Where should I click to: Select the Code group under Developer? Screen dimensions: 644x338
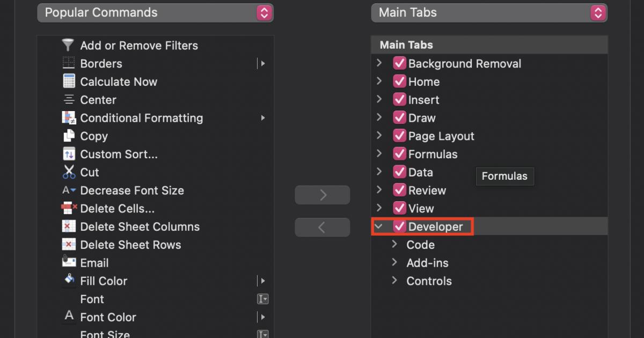coord(421,245)
